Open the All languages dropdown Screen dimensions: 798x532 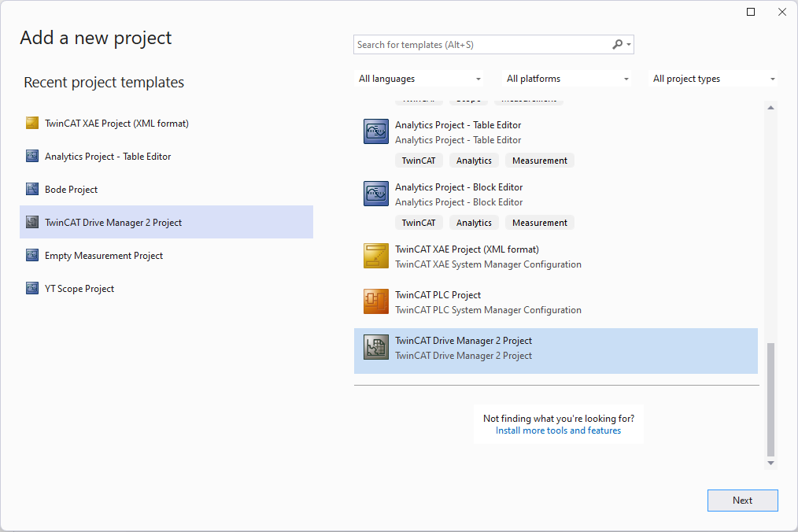coord(419,79)
